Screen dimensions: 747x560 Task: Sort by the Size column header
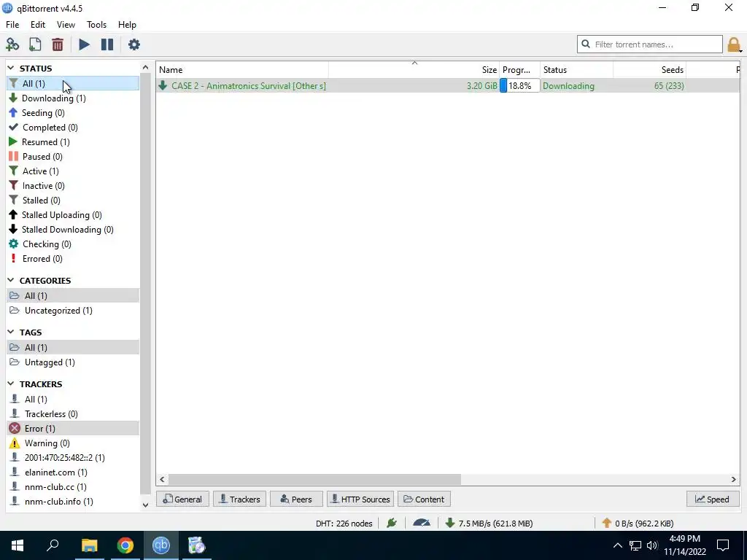coord(414,69)
